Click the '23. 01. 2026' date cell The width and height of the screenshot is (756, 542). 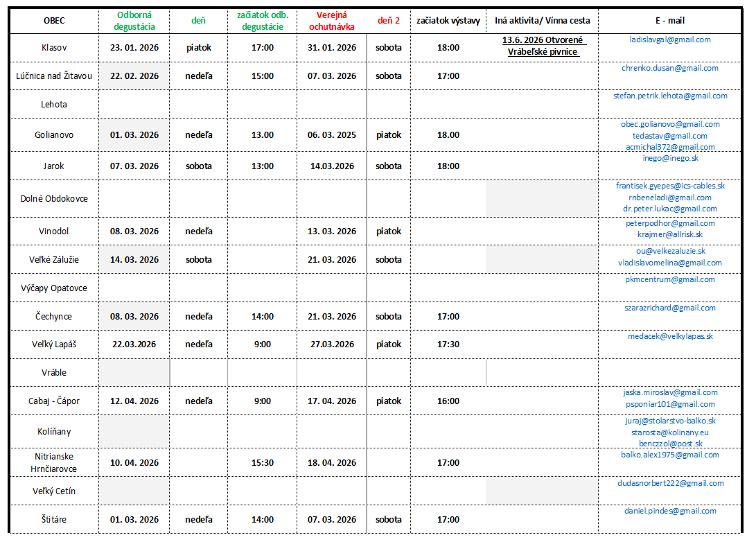134,48
